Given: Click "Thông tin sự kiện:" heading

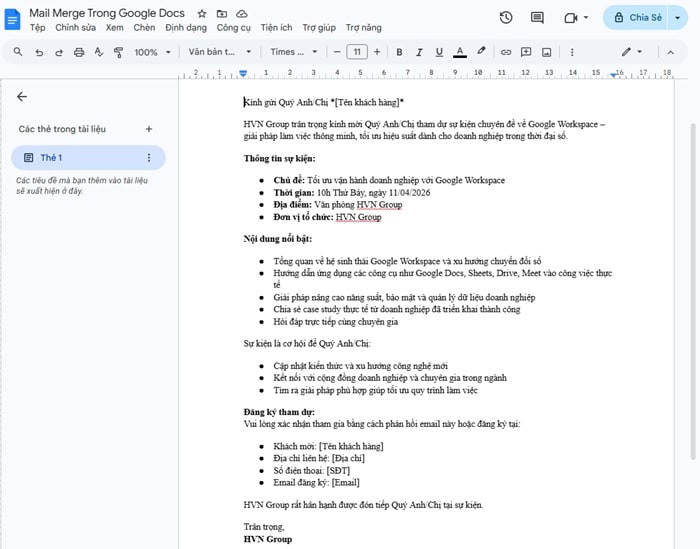Looking at the screenshot, I should coord(279,158).
